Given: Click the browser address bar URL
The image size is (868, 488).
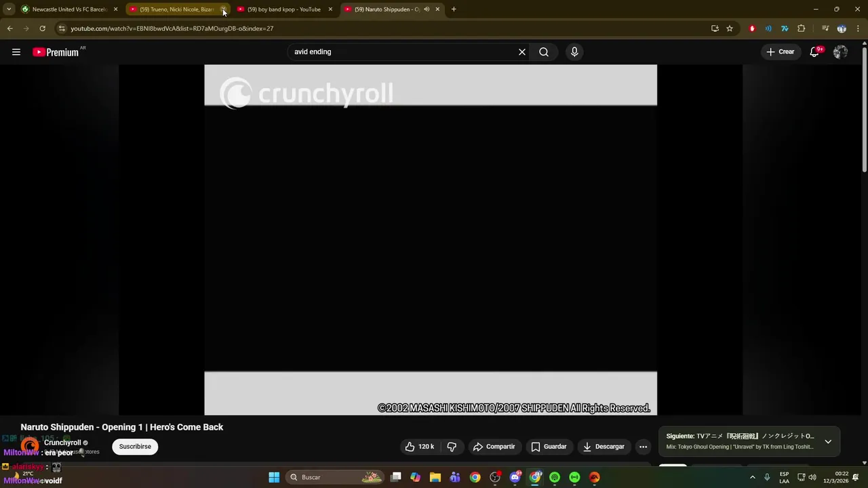Looking at the screenshot, I should (172, 28).
